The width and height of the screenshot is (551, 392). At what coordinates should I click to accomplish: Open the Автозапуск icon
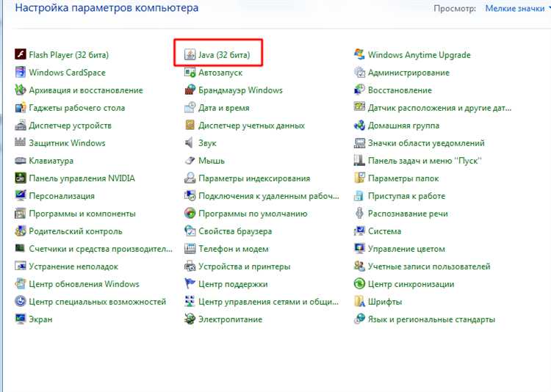point(190,72)
